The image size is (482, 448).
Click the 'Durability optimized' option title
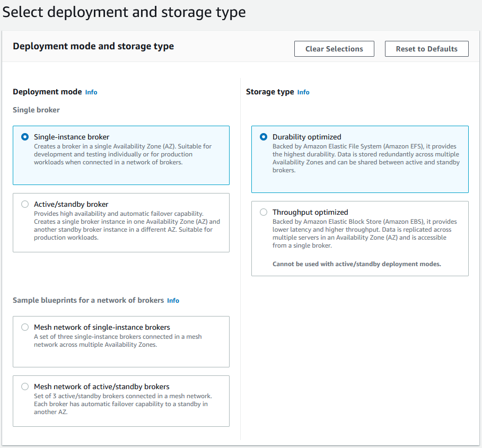pyautogui.click(x=307, y=137)
